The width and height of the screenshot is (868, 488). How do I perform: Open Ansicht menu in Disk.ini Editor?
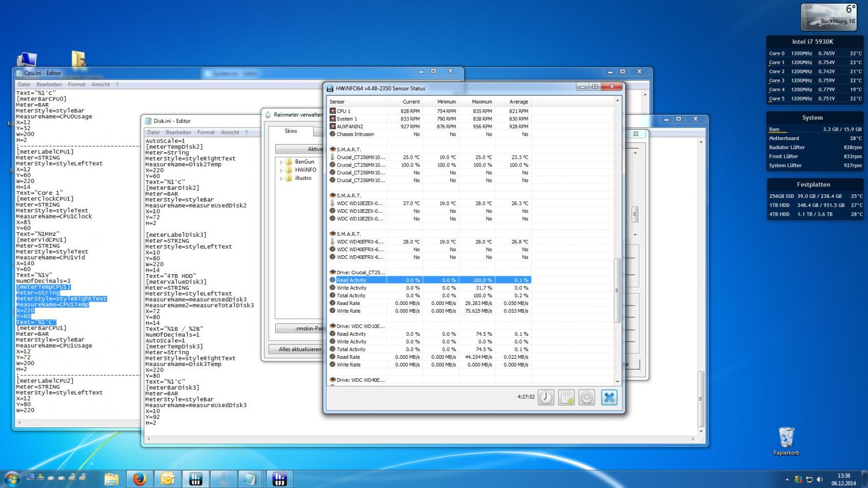tap(230, 132)
